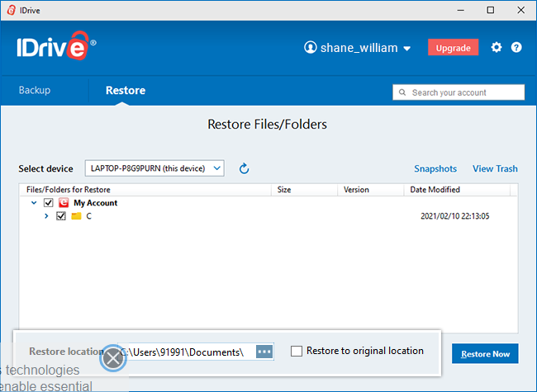
Task: Open the Snapshots link
Action: 435,168
